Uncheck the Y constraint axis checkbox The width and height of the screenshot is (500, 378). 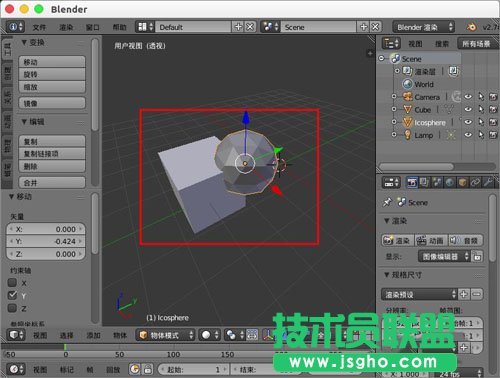pyautogui.click(x=12, y=295)
